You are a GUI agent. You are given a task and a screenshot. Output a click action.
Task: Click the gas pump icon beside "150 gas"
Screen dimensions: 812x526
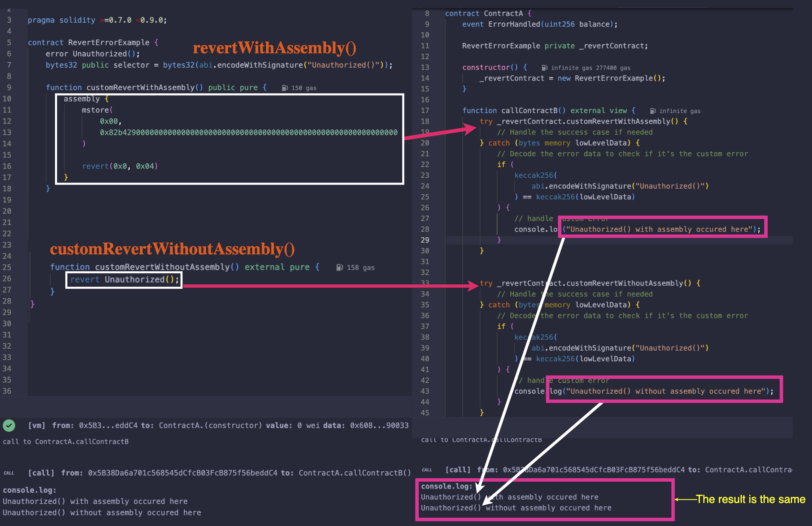285,88
